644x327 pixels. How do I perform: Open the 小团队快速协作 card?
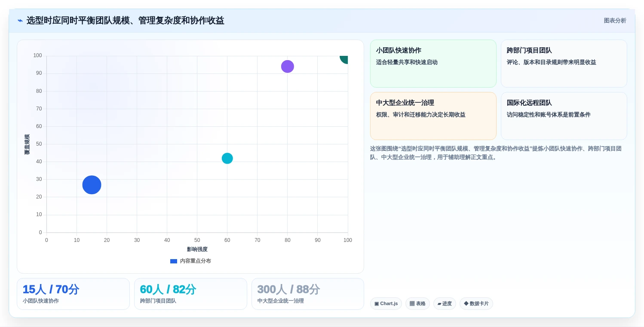point(433,64)
